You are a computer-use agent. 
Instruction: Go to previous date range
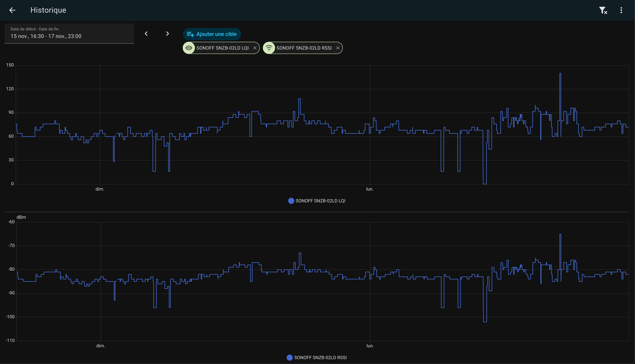pos(146,34)
